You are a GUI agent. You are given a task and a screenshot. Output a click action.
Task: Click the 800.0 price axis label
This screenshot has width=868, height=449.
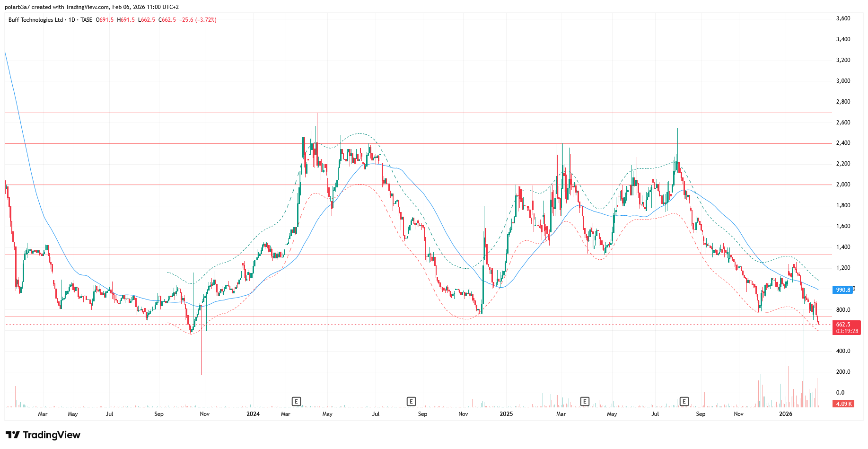point(843,310)
